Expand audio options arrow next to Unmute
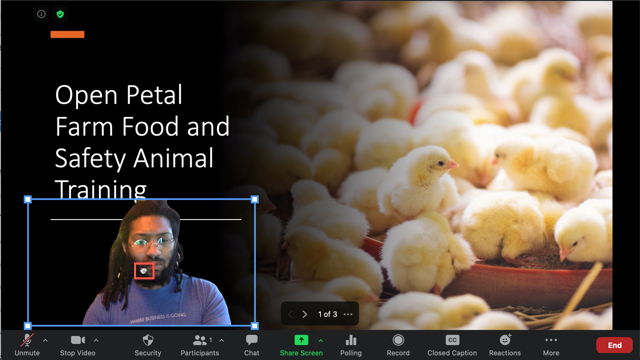 pyautogui.click(x=45, y=340)
